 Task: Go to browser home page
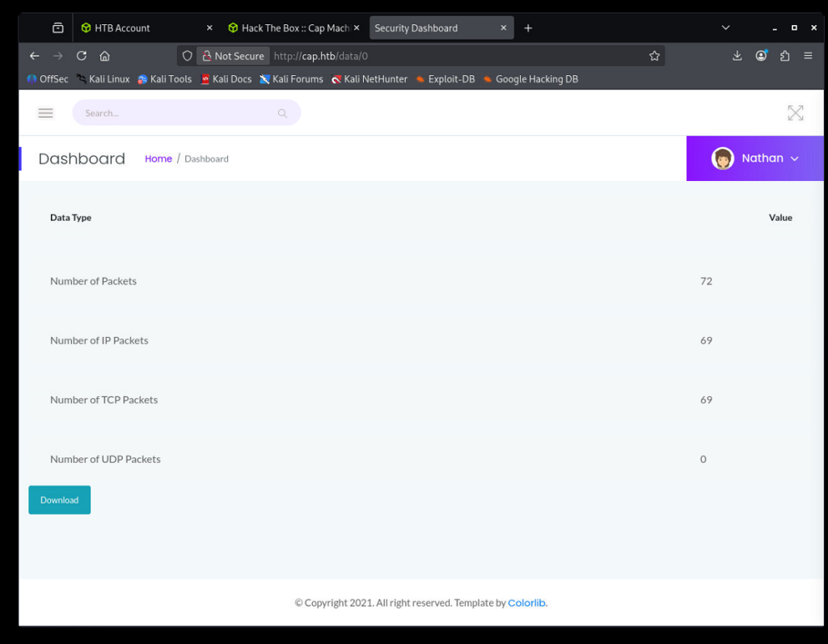(x=105, y=56)
